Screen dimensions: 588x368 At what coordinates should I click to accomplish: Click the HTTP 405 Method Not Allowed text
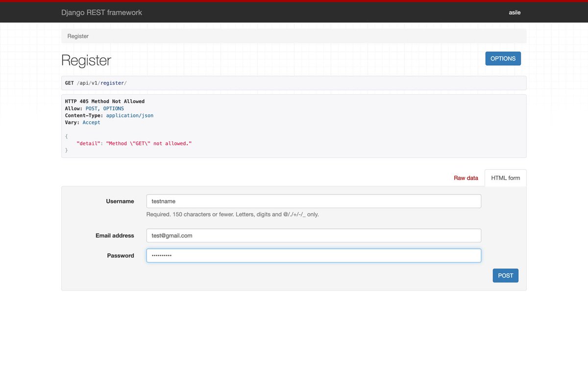coord(105,102)
